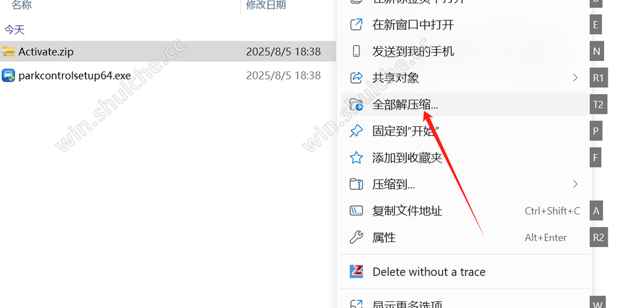Click the Activate.zip file icon

[x=8, y=52]
